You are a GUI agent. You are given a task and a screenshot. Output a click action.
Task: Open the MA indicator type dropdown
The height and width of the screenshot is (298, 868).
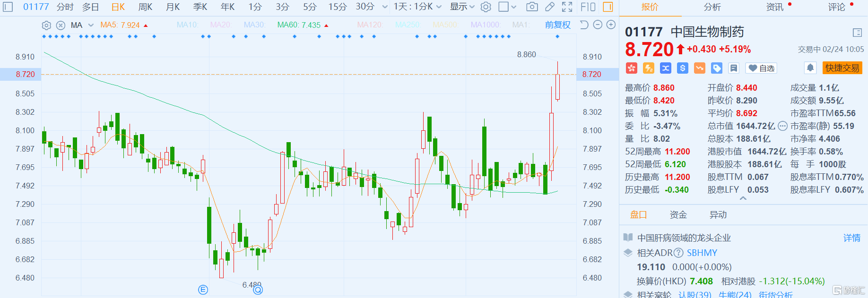click(x=91, y=25)
